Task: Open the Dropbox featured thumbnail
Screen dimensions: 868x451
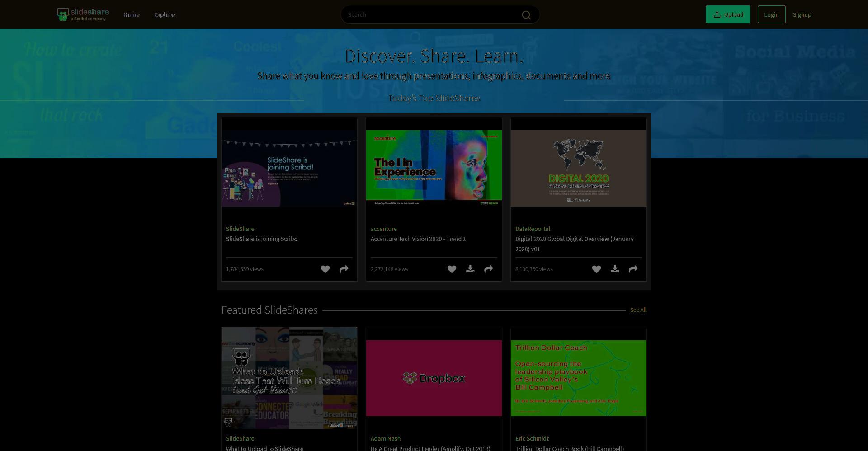Action: 434,378
